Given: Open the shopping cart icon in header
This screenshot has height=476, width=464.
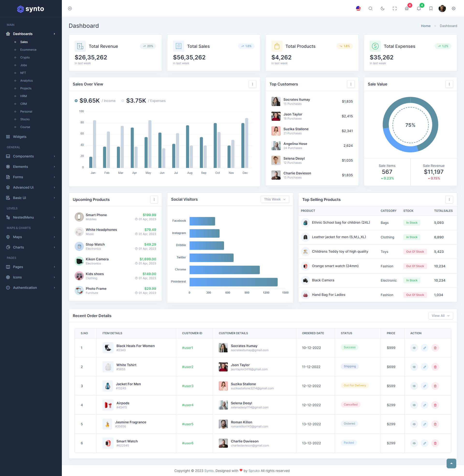Looking at the screenshot, I should click(406, 8).
